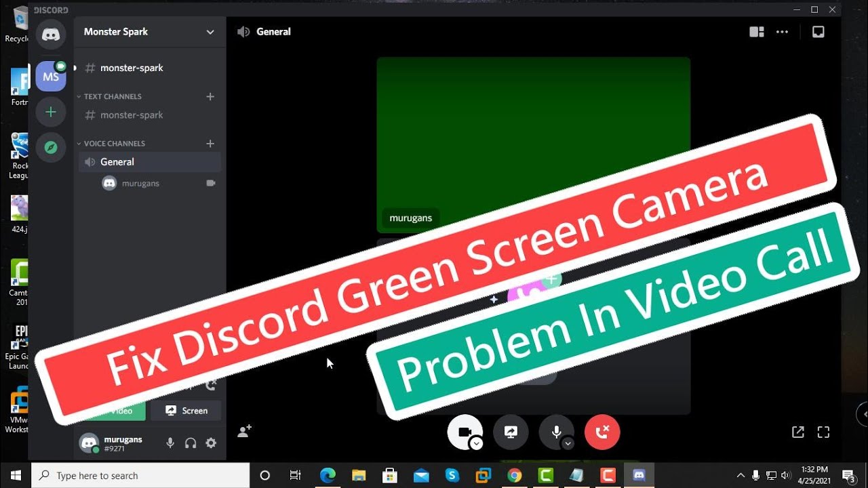Open Discord home direct messages

click(x=51, y=35)
